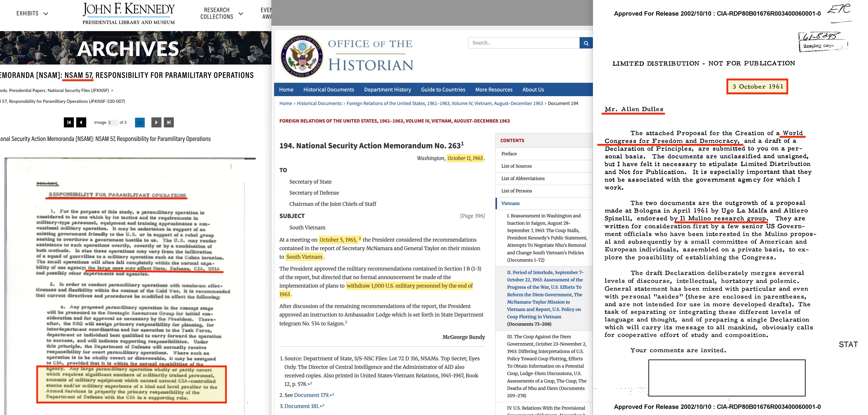
Task: Advance to the next image in the viewer
Action: [156, 122]
